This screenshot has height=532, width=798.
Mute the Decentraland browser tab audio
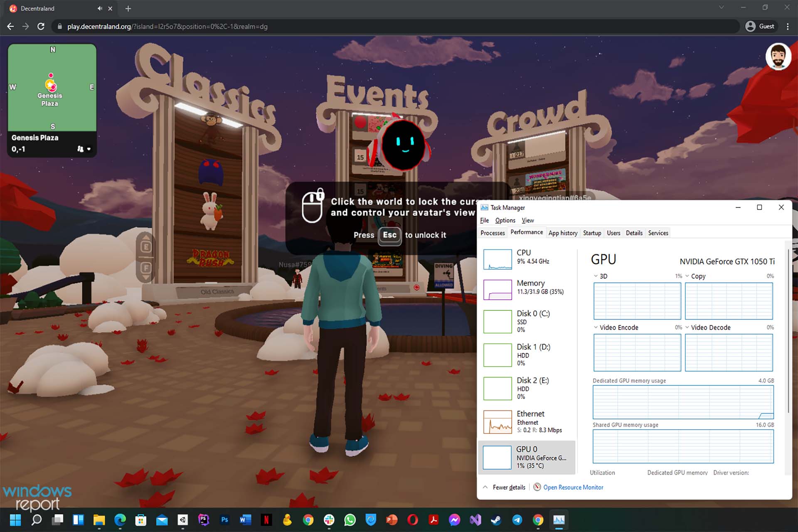point(100,8)
